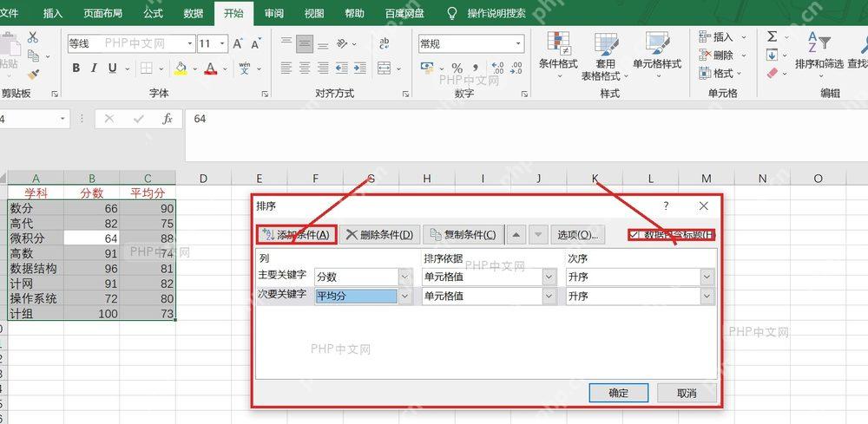Set middle vertical alignment icon

click(305, 44)
